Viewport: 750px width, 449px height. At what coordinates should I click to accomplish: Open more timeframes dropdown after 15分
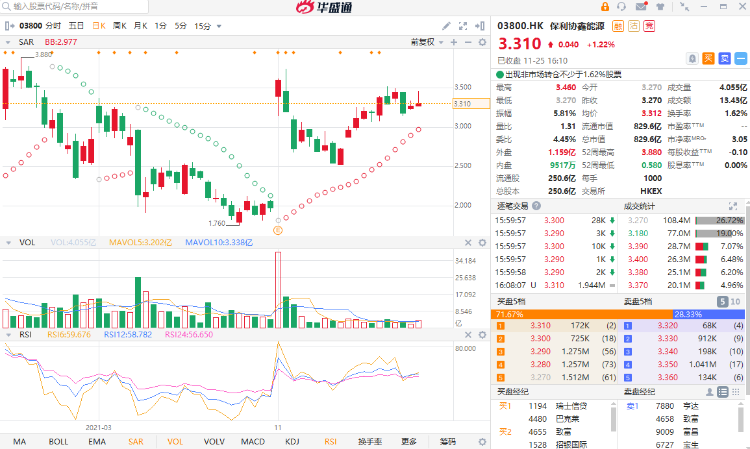point(219,26)
